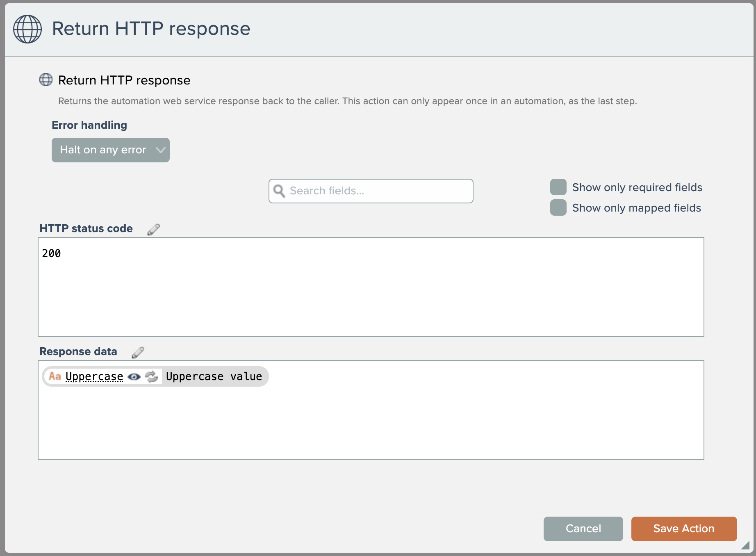Enable Show only required fields checkbox
Screen dimensions: 756x556
pyautogui.click(x=558, y=187)
